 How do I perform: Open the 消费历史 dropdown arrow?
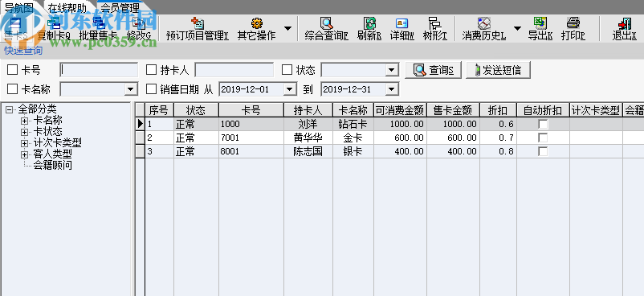pos(517,28)
